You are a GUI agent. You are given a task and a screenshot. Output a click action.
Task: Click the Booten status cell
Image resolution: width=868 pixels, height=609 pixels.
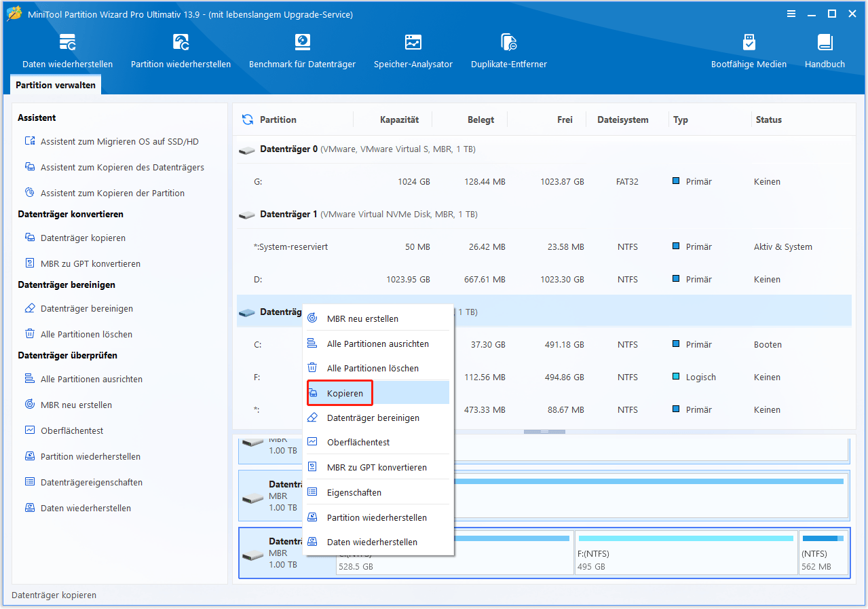coord(768,344)
